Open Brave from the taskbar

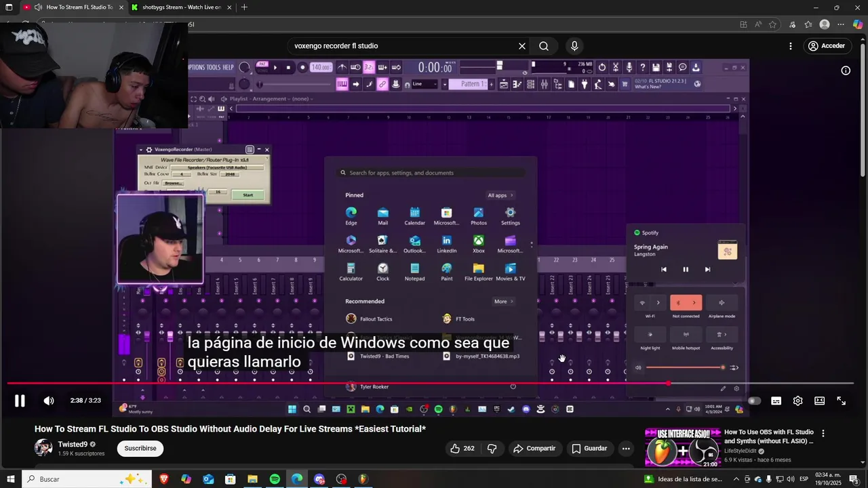164,479
